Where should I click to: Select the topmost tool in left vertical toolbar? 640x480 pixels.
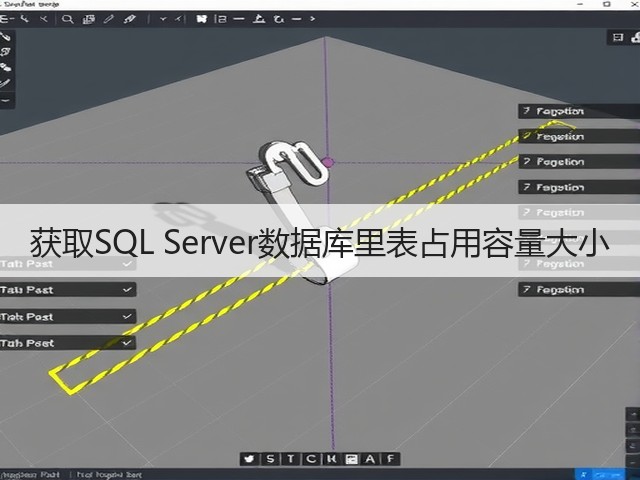pyautogui.click(x=5, y=37)
